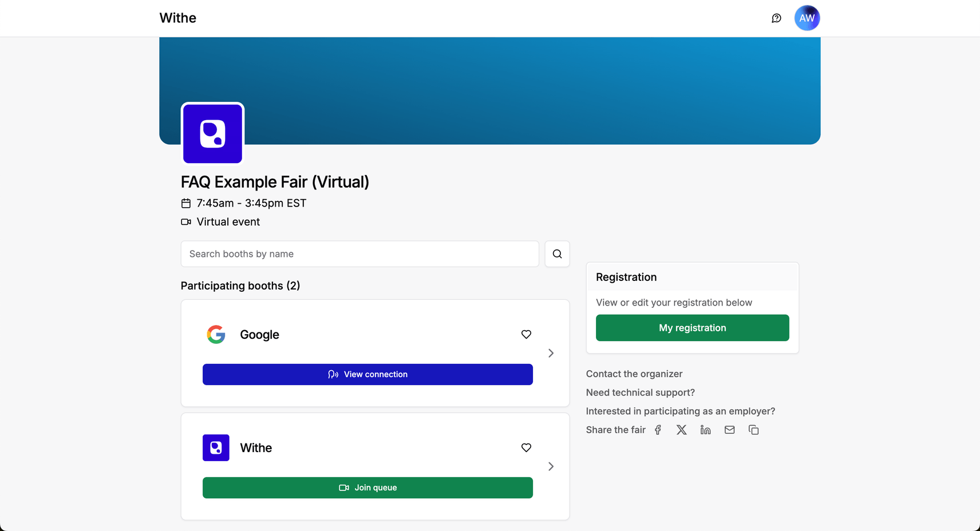Copy the fair link icon
This screenshot has width=980, height=531.
point(753,430)
